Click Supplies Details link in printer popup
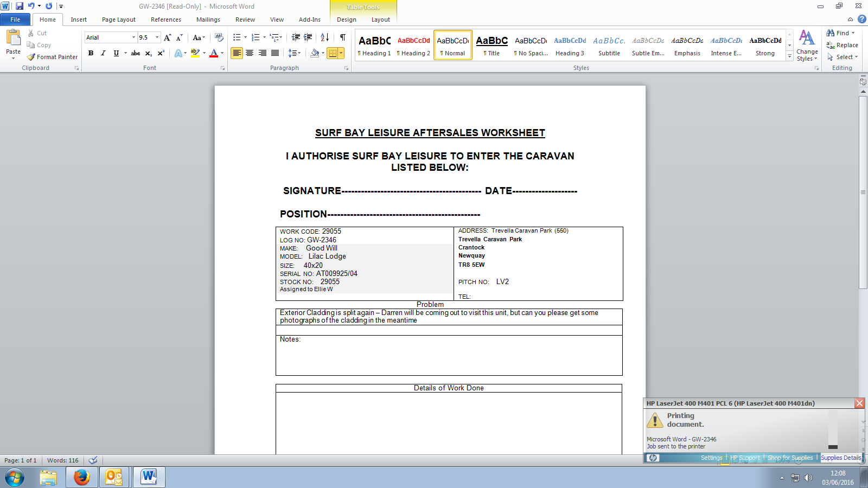This screenshot has width=868, height=488. 840,458
